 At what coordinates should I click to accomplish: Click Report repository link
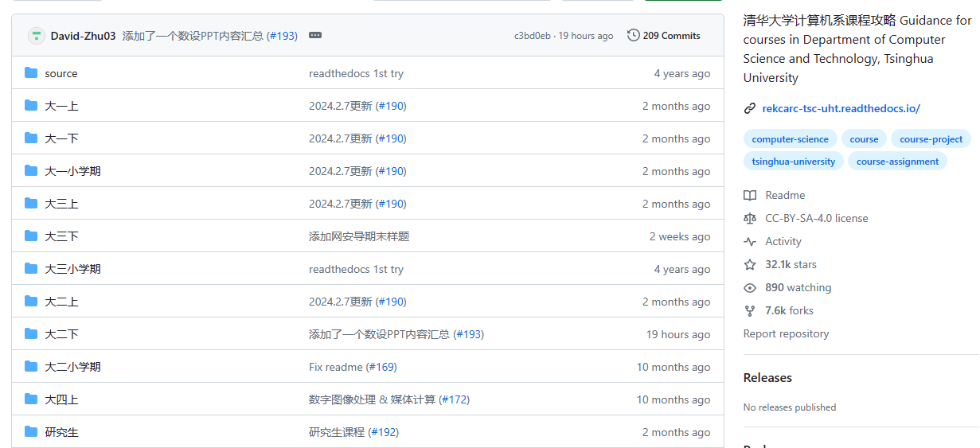(786, 333)
